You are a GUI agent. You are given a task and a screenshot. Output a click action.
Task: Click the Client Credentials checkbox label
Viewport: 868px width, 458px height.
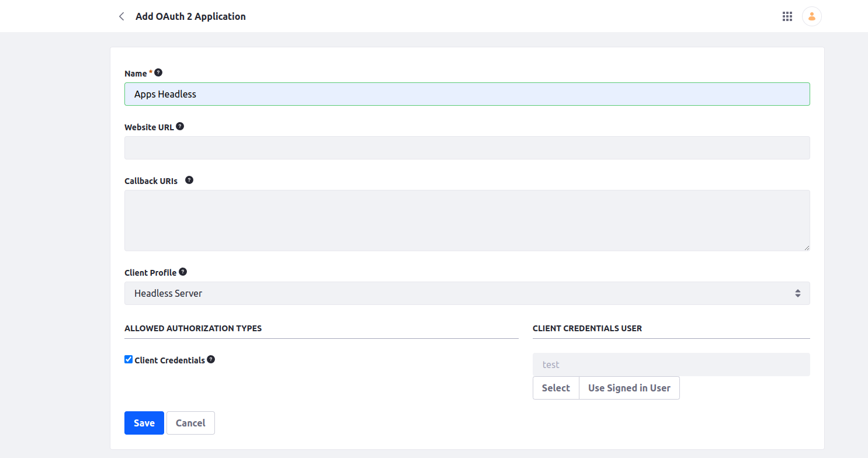[169, 360]
